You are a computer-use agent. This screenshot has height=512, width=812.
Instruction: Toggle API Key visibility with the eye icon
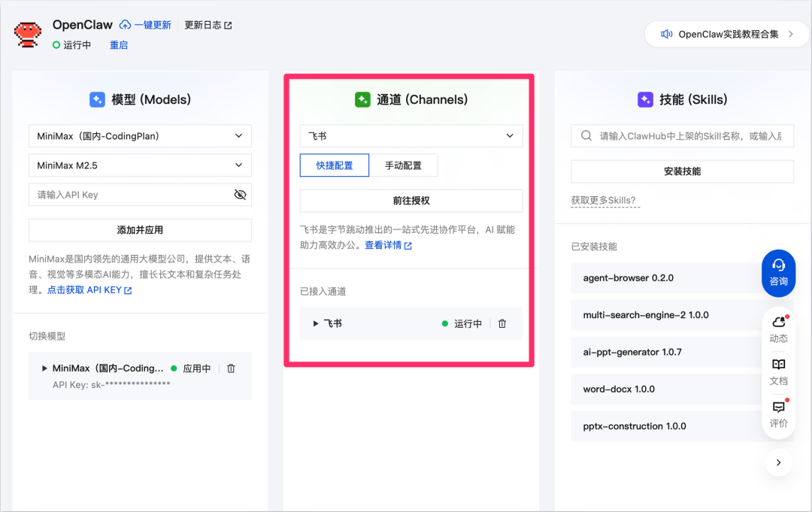(241, 194)
